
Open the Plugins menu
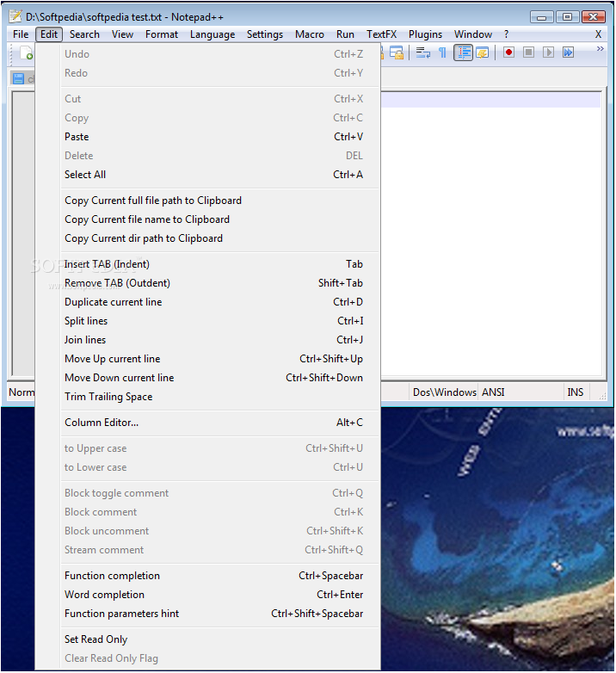pyautogui.click(x=425, y=34)
